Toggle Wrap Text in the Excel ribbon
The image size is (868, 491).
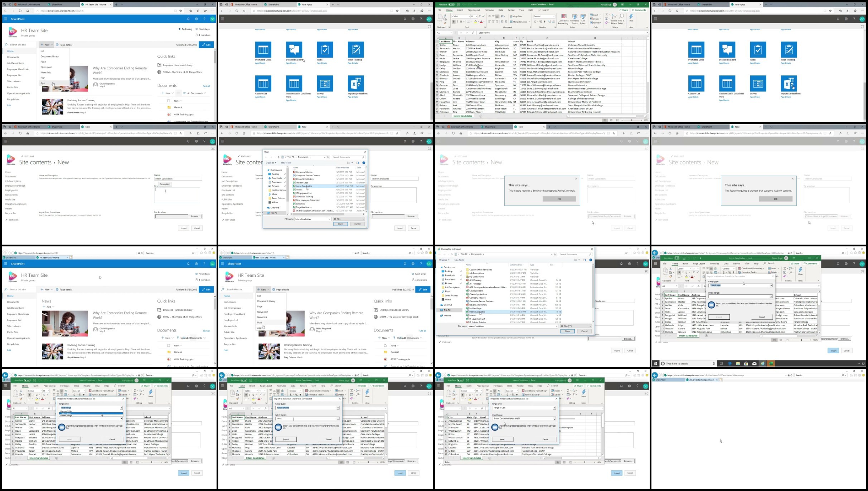tap(515, 16)
